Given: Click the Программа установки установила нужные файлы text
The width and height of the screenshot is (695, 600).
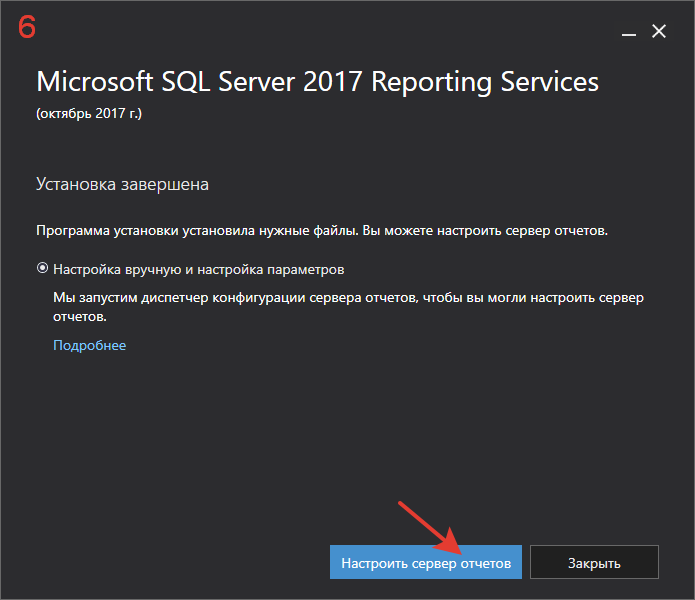Looking at the screenshot, I should click(197, 230).
